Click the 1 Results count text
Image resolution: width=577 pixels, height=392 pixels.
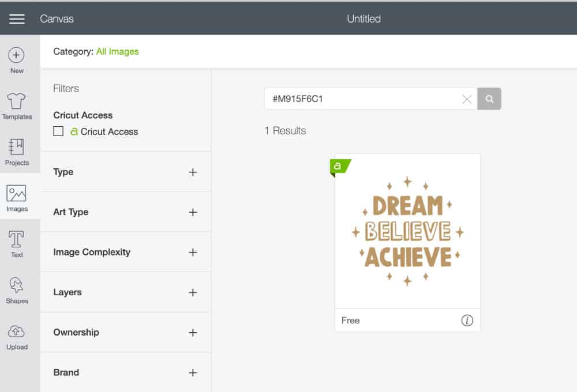click(x=285, y=131)
